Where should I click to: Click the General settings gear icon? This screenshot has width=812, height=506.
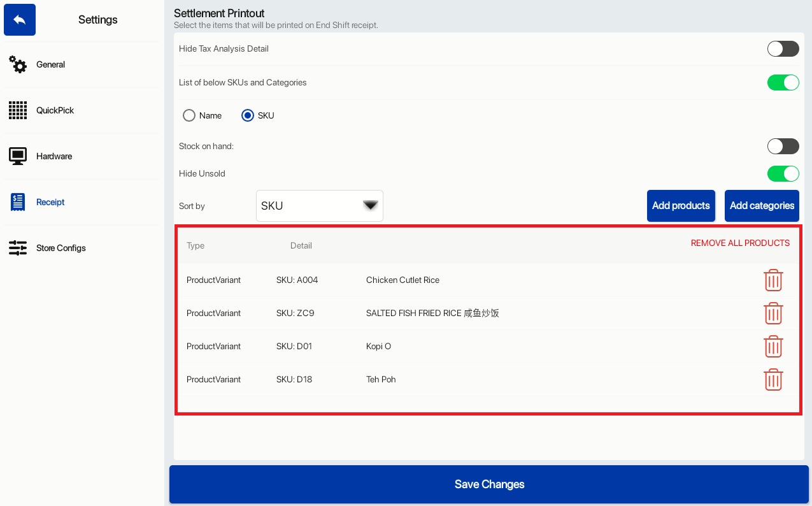coord(18,64)
